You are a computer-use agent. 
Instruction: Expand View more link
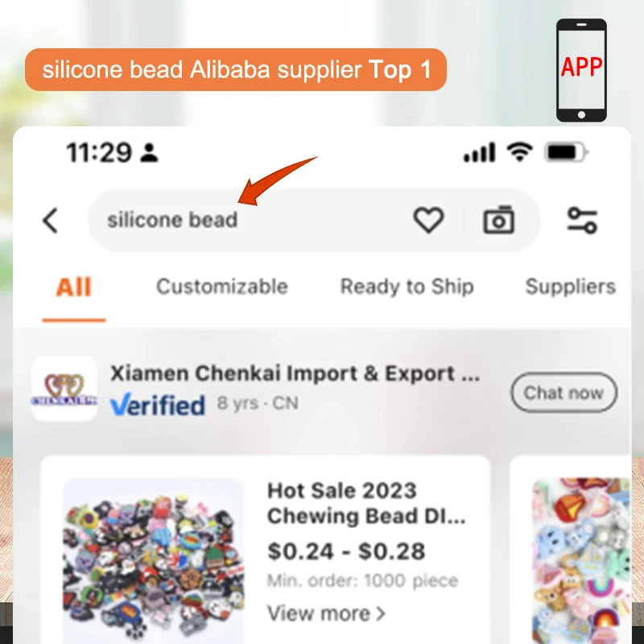(x=326, y=613)
